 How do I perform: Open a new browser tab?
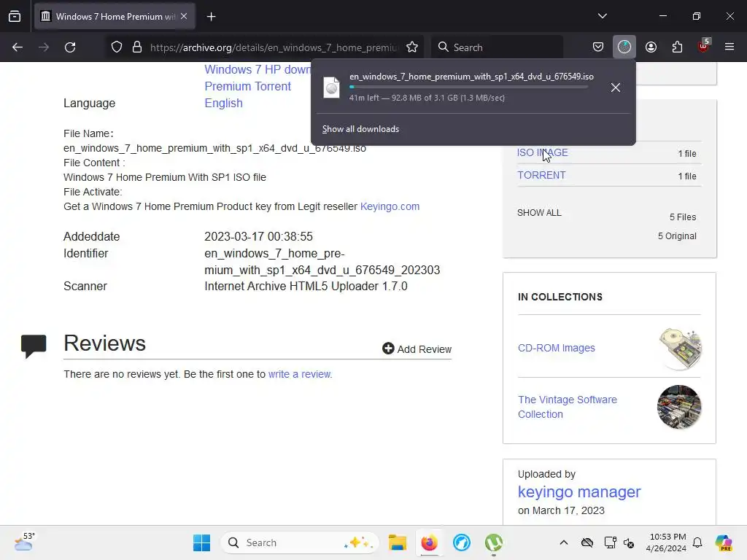[211, 17]
